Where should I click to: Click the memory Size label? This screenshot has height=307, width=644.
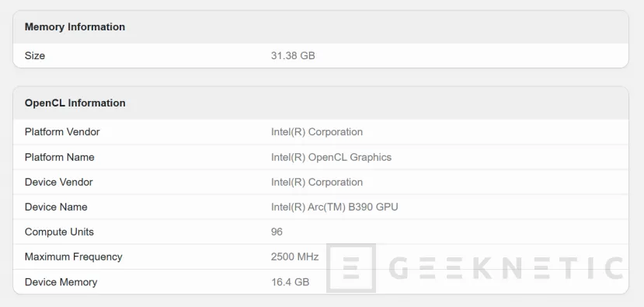coord(35,55)
